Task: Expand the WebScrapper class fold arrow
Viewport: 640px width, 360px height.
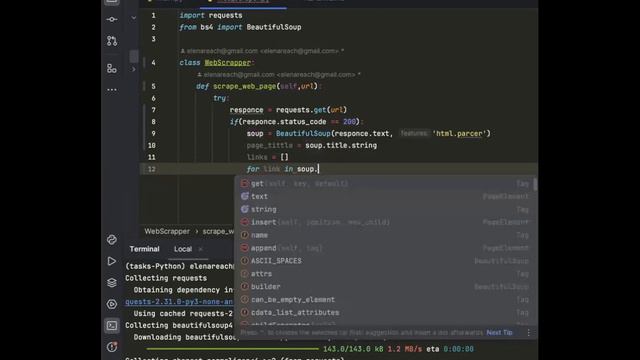Action: (133, 69)
